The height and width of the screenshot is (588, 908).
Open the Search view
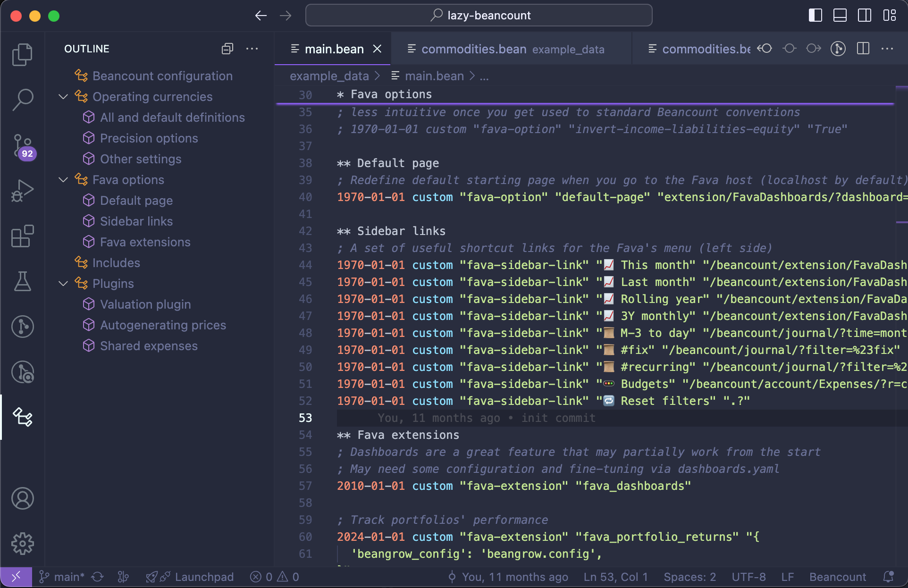click(22, 100)
